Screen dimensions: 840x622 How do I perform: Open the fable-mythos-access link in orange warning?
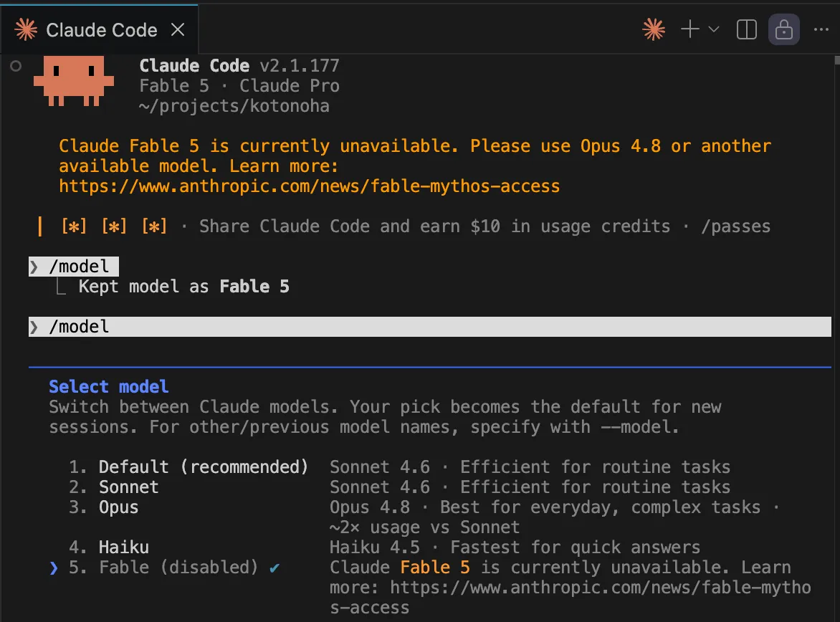pyautogui.click(x=309, y=186)
